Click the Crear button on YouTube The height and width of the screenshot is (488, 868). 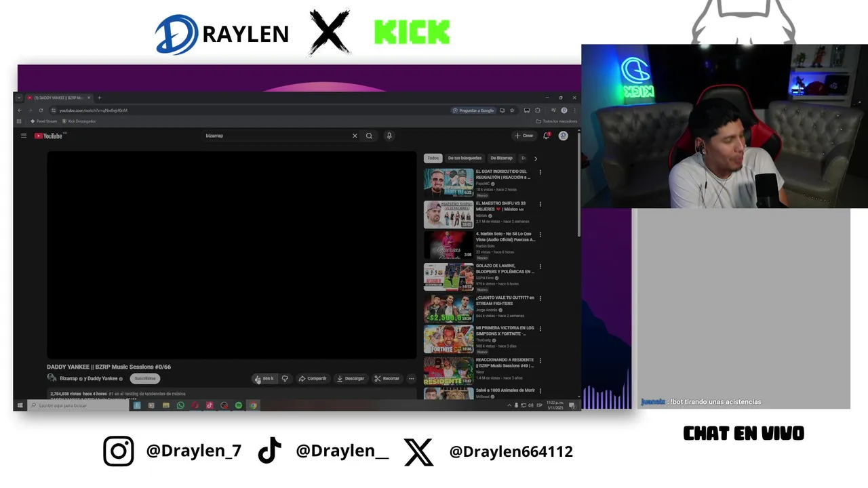pos(524,136)
